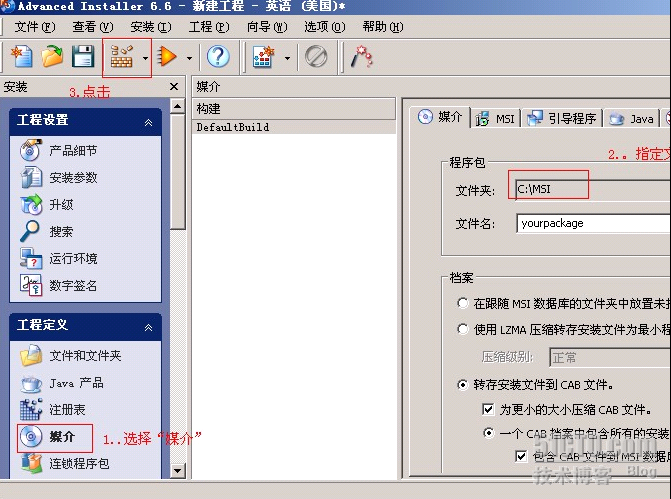
Task: Open the 向导(W) menu
Action: [x=267, y=27]
